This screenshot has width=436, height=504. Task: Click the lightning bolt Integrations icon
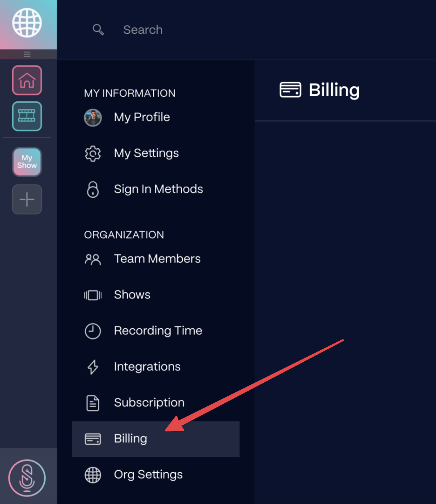point(93,367)
